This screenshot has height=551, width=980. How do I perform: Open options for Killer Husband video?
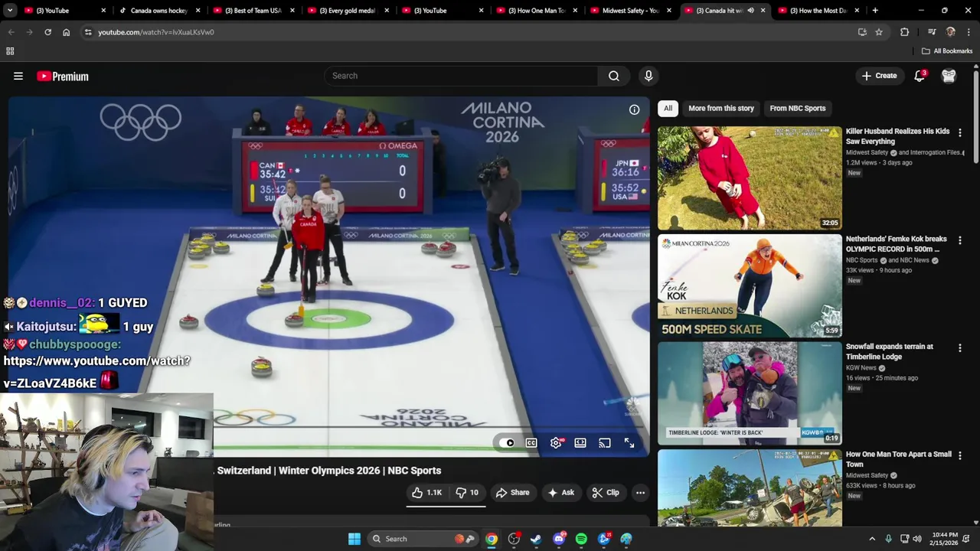tap(960, 132)
